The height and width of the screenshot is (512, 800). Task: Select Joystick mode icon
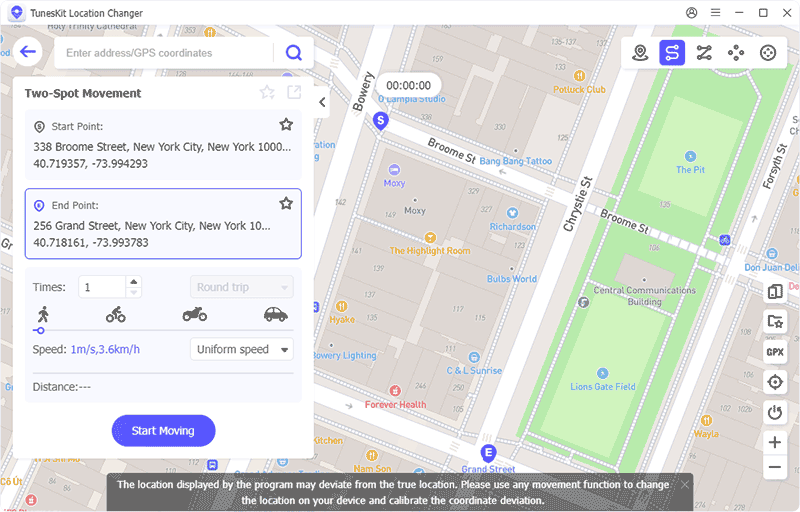767,53
